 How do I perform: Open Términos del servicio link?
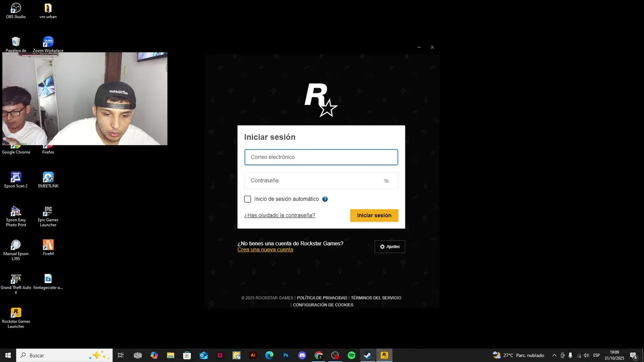376,298
